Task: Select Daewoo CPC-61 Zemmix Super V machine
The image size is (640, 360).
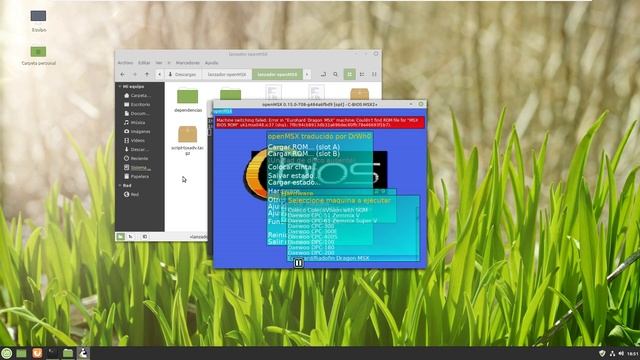Action: [x=332, y=220]
